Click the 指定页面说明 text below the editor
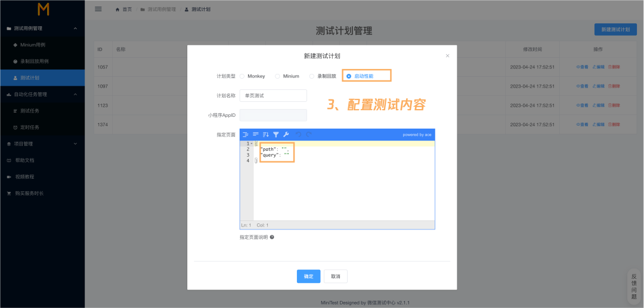The width and height of the screenshot is (644, 308). coord(253,237)
